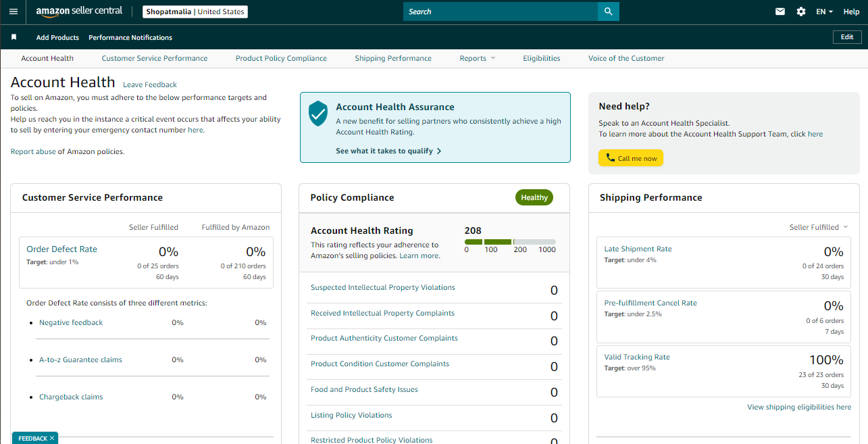Open the Shopatmalia United States account switcher
Viewport: 868px width, 444px height.
point(195,11)
